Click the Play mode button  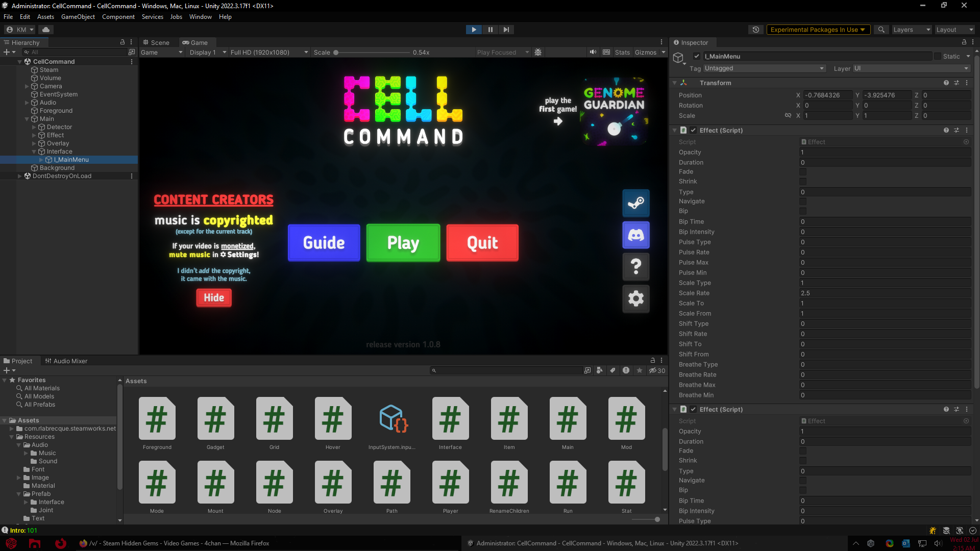(474, 30)
